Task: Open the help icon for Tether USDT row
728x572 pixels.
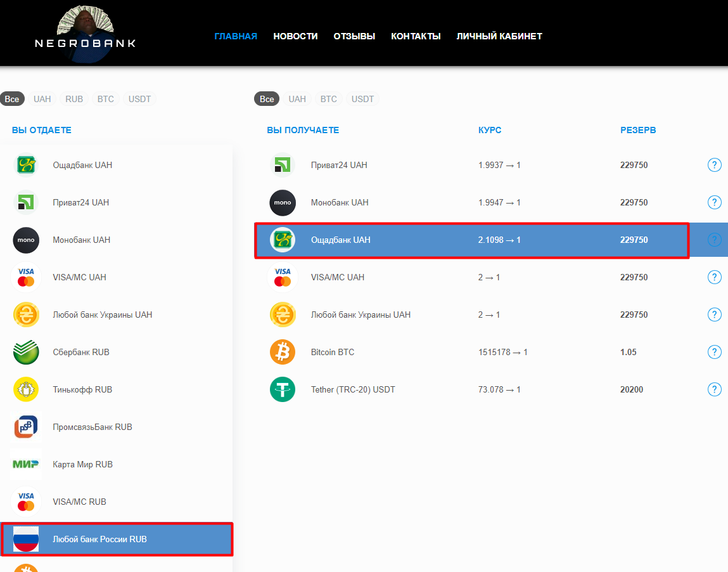Action: (715, 389)
